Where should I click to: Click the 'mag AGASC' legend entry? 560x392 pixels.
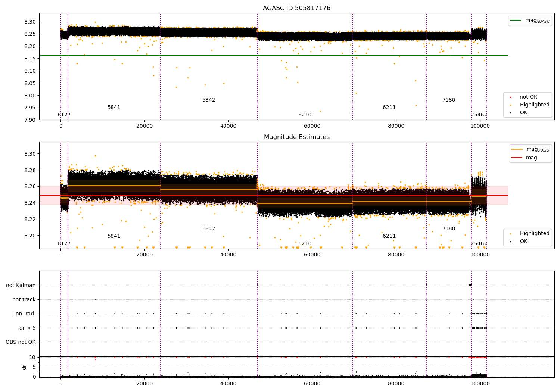[530, 21]
